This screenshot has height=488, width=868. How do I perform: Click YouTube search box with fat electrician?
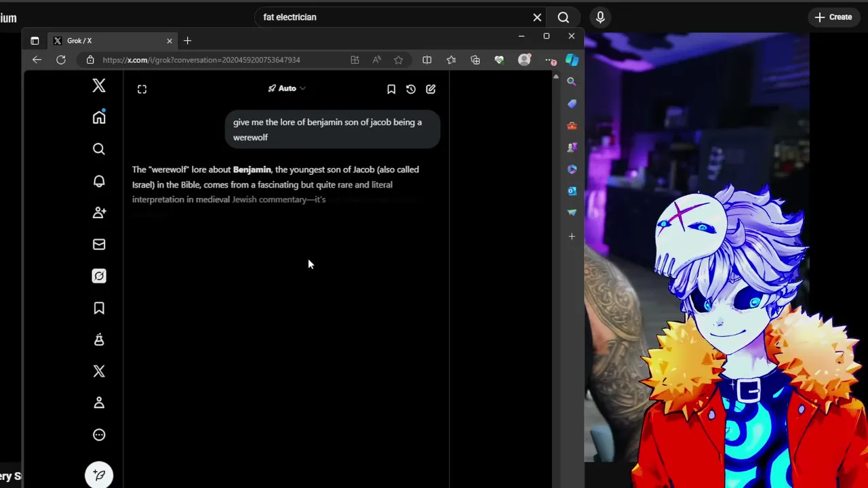click(400, 17)
